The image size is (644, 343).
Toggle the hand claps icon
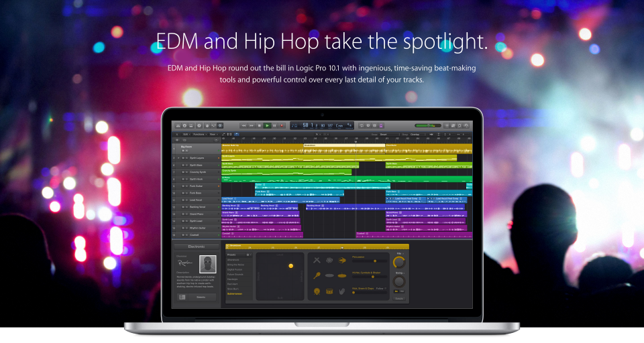342,291
